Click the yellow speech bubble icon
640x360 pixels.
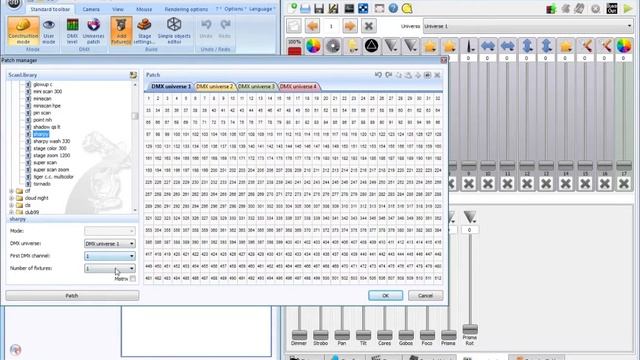407,8
